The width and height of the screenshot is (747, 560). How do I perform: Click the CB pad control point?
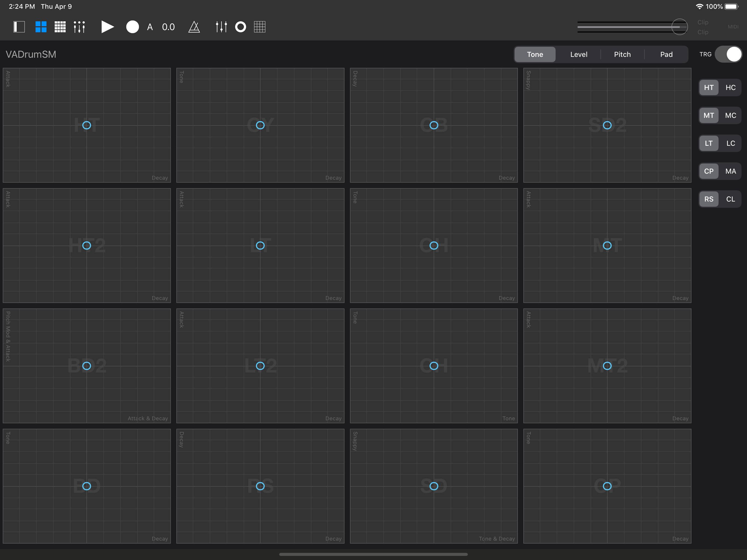pos(434,125)
